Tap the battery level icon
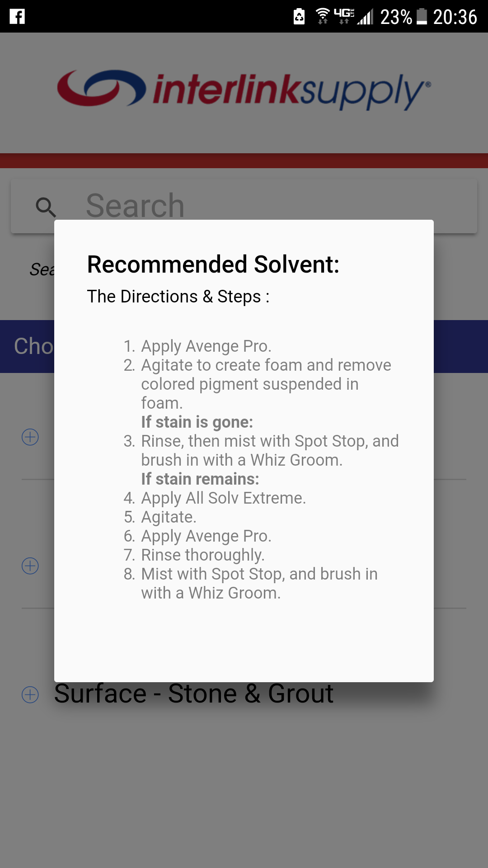This screenshot has height=868, width=488. (420, 17)
